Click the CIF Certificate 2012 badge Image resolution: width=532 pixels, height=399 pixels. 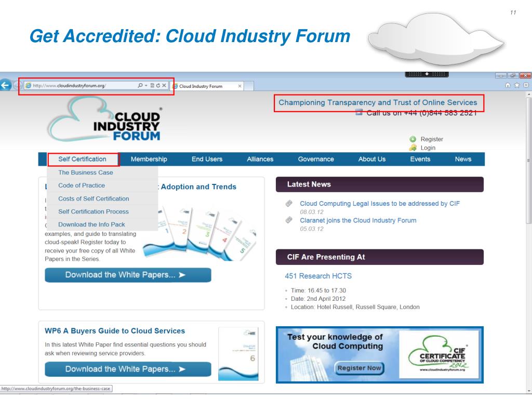(438, 354)
